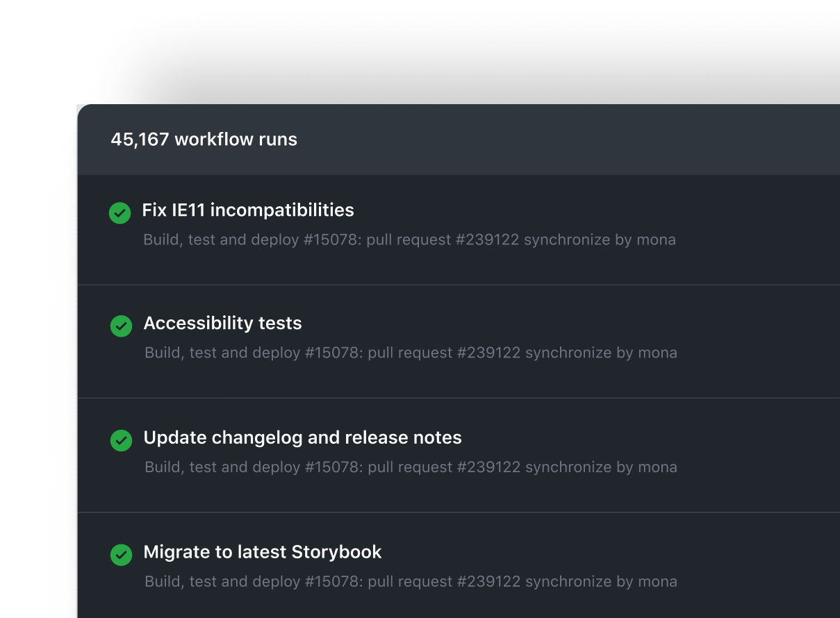
Task: Click the 45,167 workflow runs heading
Action: pos(204,140)
